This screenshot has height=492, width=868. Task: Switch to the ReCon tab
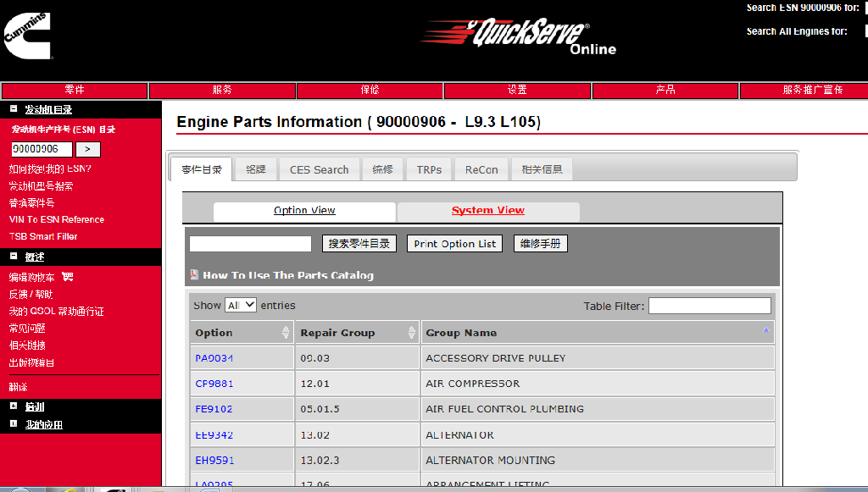(x=481, y=169)
